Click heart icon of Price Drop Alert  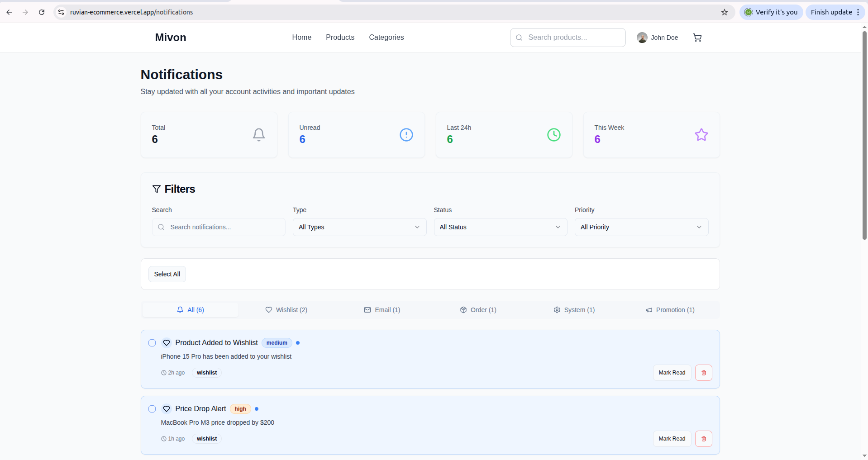coord(167,409)
